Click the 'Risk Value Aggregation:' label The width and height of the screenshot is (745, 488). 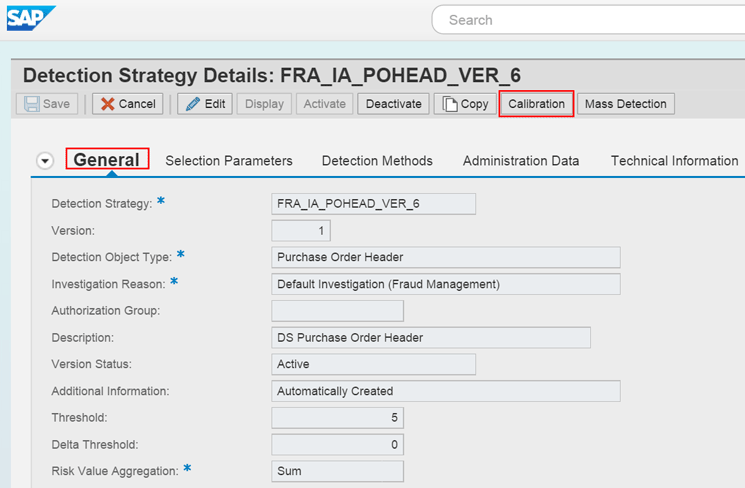coord(115,471)
